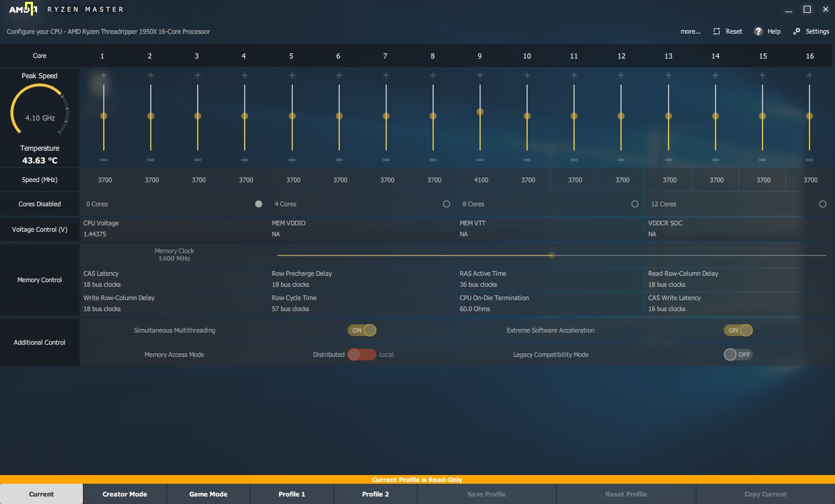The width and height of the screenshot is (835, 504).
Task: Click the Save Profile button
Action: point(487,494)
